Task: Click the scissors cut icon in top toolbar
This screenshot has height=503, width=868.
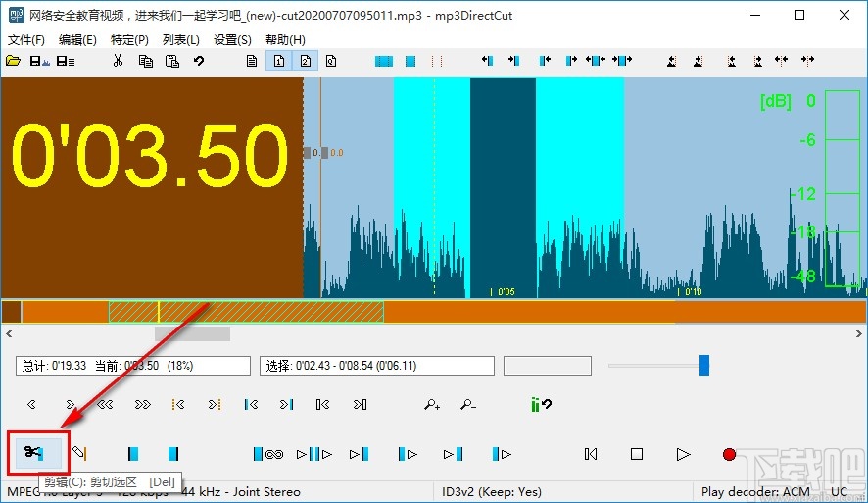Action: coord(118,61)
